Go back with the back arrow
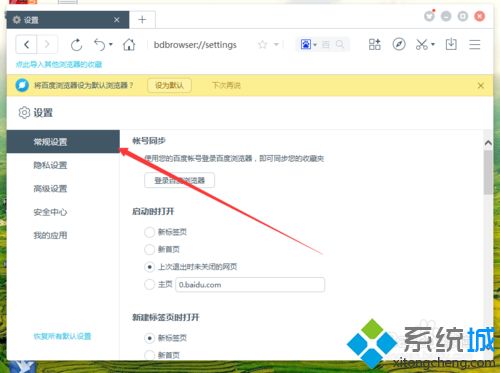500x373 pixels. pos(27,44)
